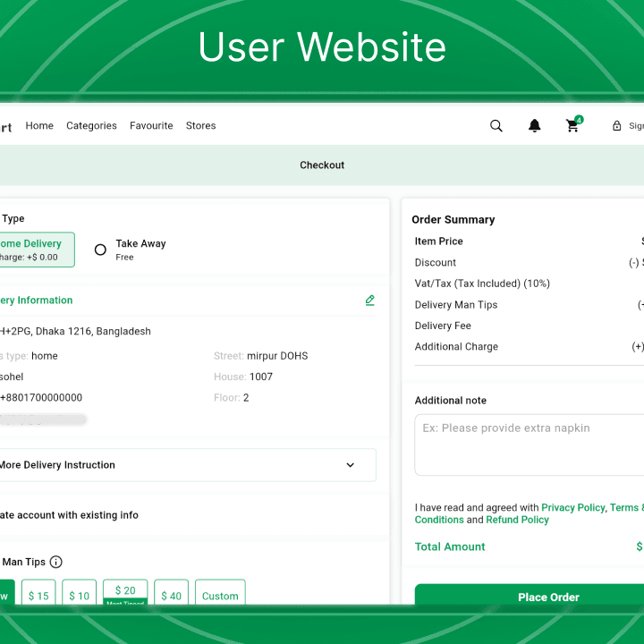Choose the $ 20 most tipped amount
644x644 pixels.
click(x=125, y=592)
